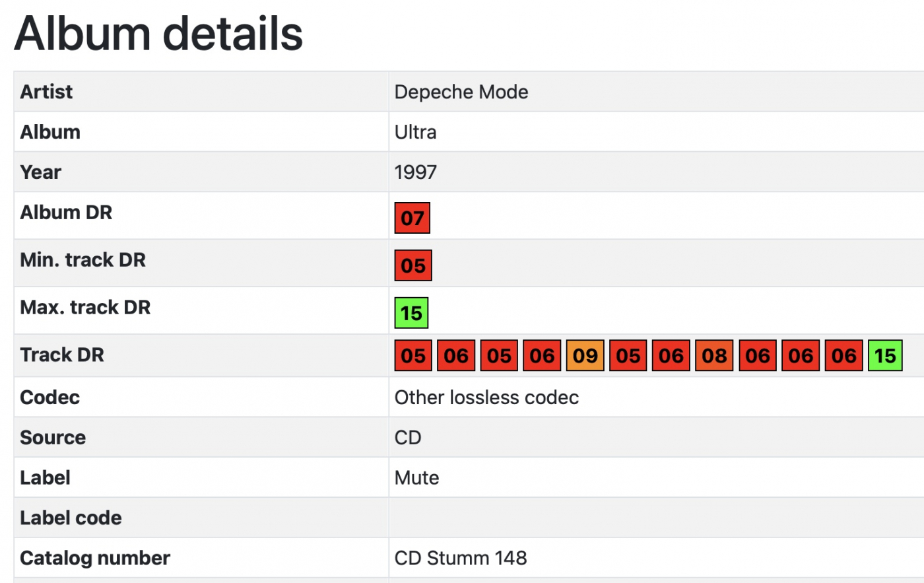Click the last green 15 badge in Track DR row
This screenshot has width=924, height=583.
coord(885,356)
